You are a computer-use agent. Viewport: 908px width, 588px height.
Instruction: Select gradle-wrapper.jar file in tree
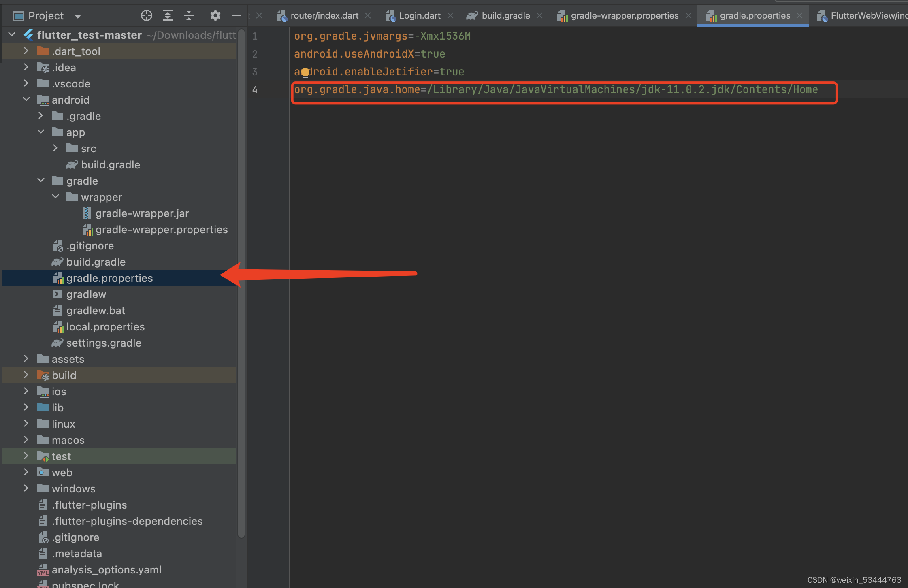[142, 213]
